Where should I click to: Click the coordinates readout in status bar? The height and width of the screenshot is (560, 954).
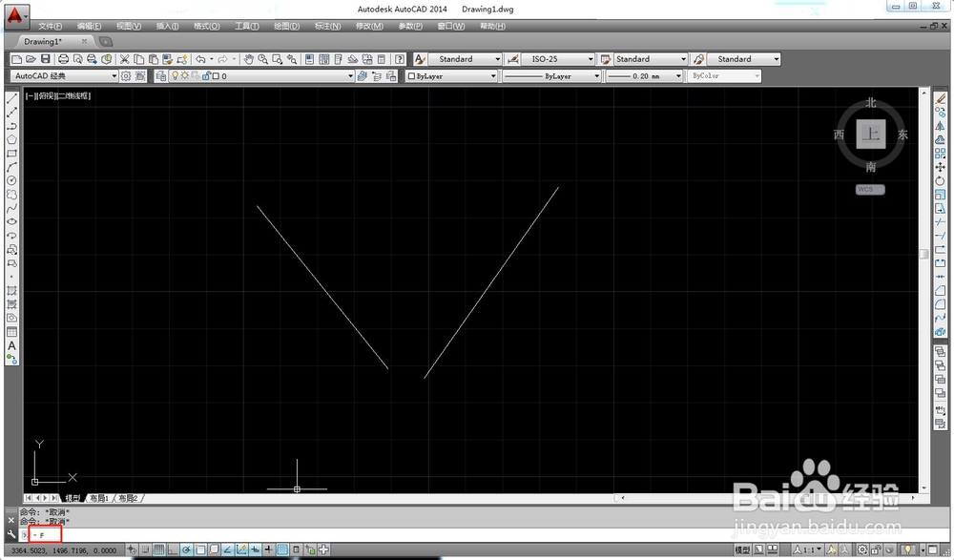pos(63,550)
